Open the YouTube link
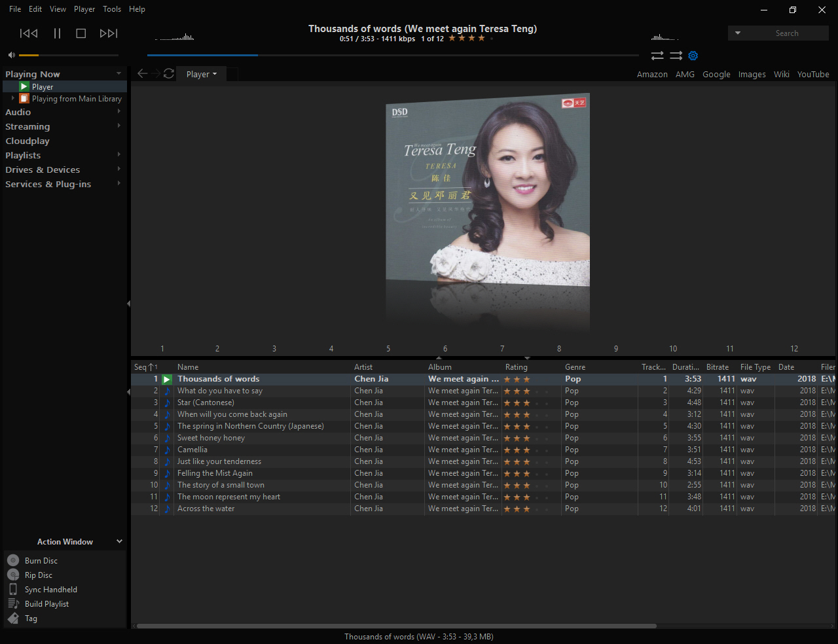Viewport: 838px width, 644px height. click(813, 75)
